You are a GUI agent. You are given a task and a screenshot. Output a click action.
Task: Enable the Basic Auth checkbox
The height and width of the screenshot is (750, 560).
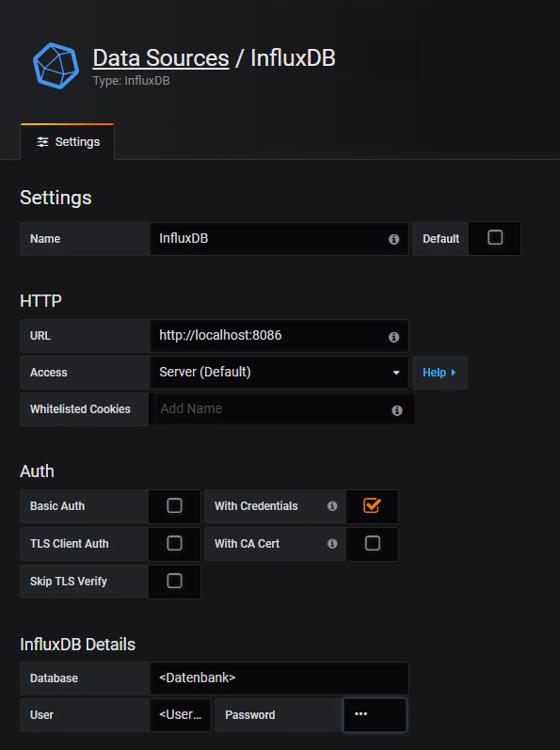click(174, 505)
